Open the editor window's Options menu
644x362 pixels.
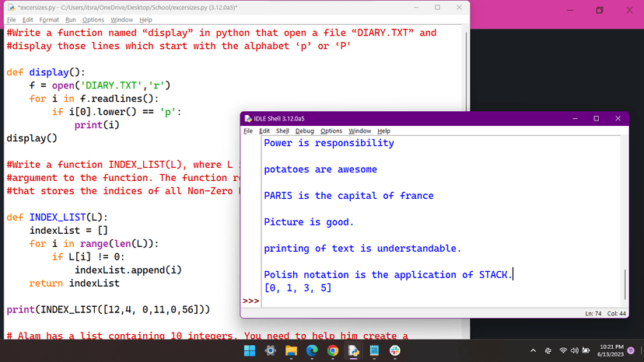tap(93, 19)
